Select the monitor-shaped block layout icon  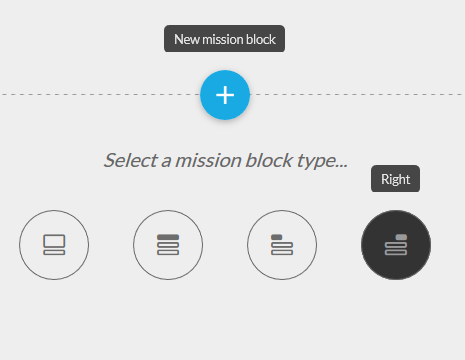(54, 245)
